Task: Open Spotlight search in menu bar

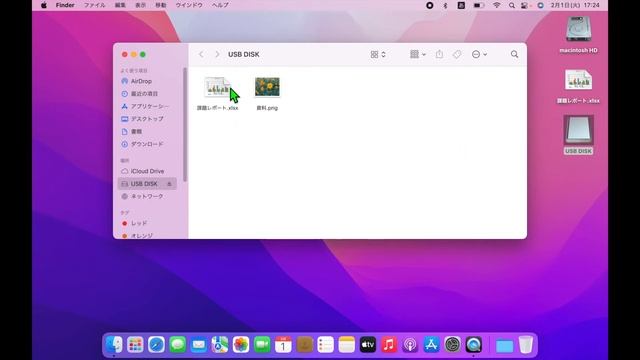Action: 511,5
